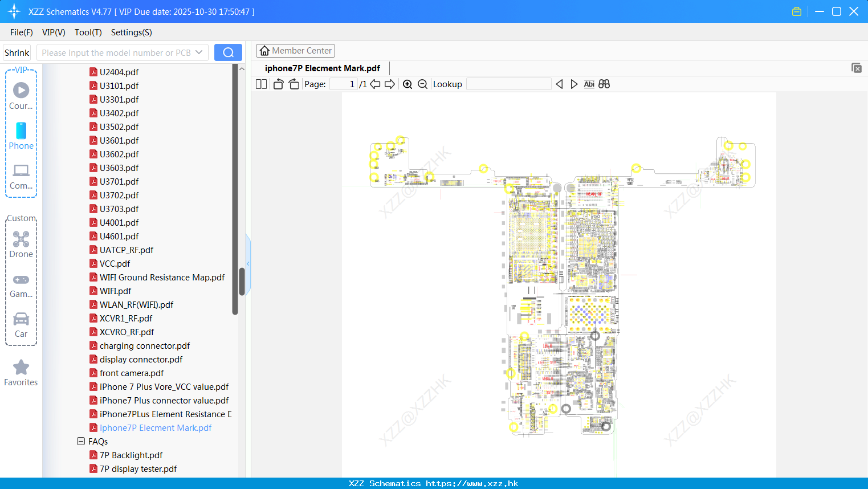
Task: Toggle the two-page layout view icon
Action: [262, 84]
